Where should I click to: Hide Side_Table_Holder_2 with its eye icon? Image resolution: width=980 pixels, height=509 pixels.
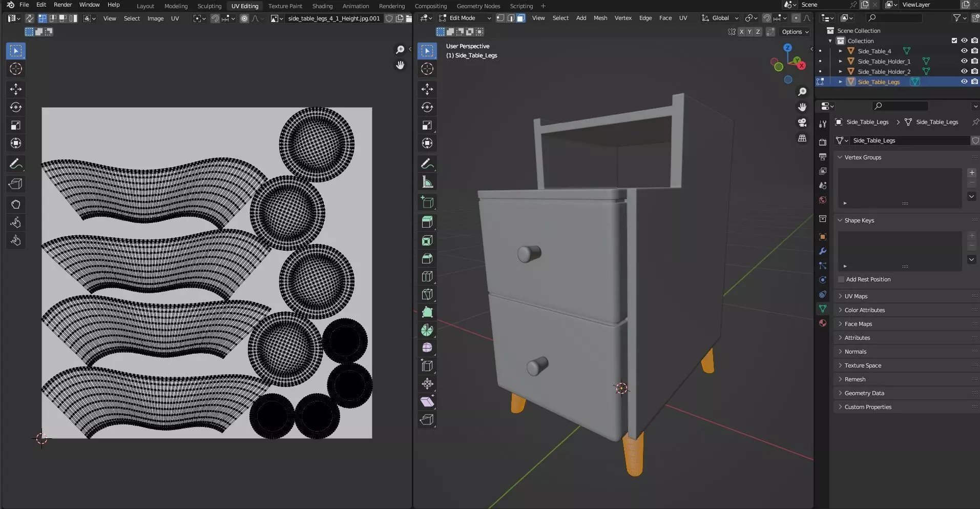coord(964,71)
